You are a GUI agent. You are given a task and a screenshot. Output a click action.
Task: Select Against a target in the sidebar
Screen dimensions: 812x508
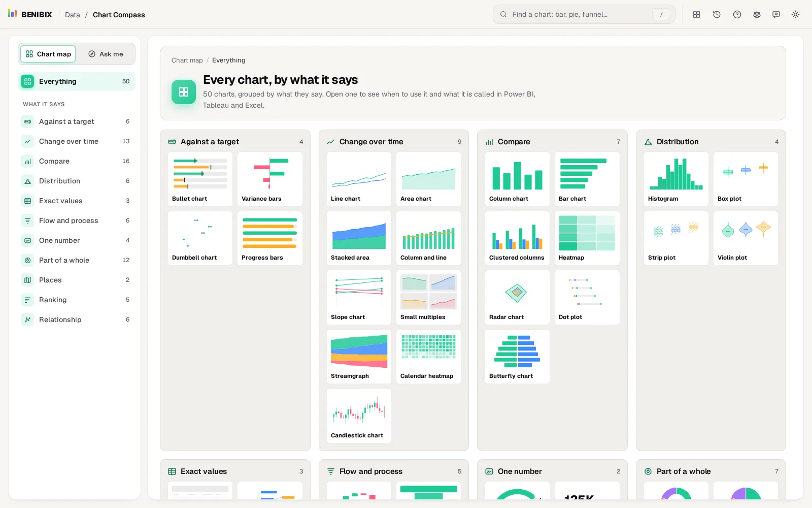77,121
